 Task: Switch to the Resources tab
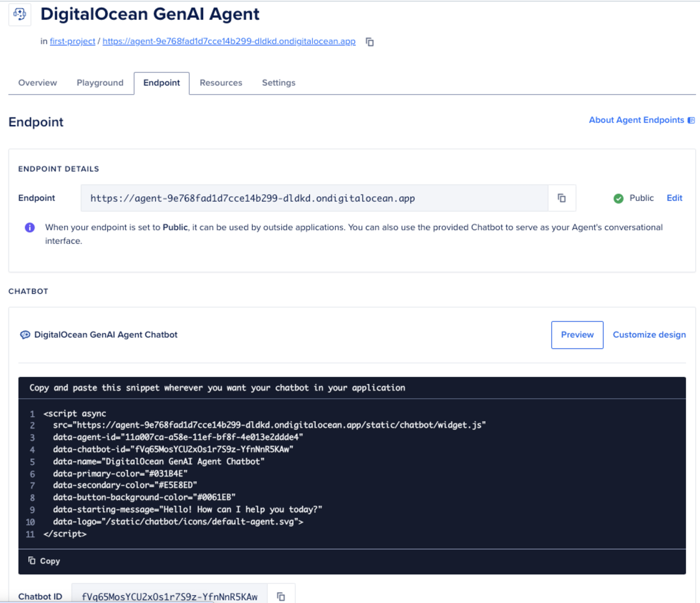pos(221,82)
